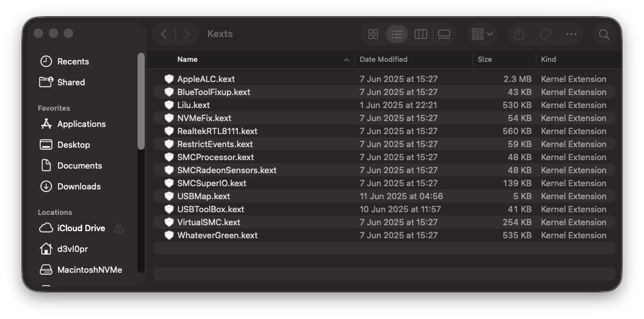Click the sidebar vertical scrollbar
644x319 pixels.
[141, 102]
